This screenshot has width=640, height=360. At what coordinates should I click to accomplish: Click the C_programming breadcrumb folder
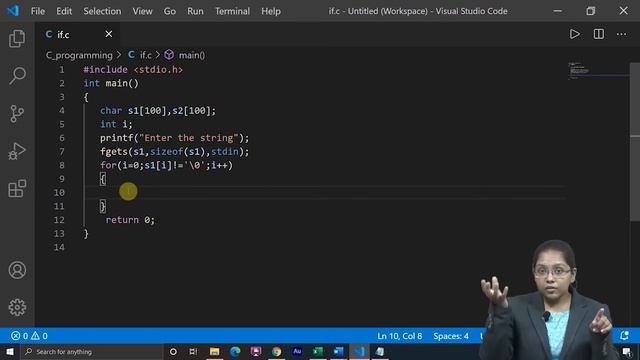pyautogui.click(x=79, y=55)
